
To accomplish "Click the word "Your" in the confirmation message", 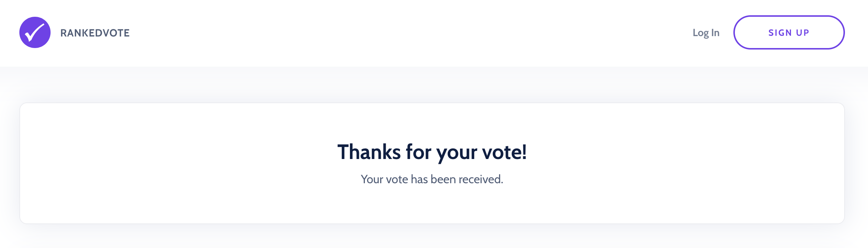I will [x=372, y=179].
